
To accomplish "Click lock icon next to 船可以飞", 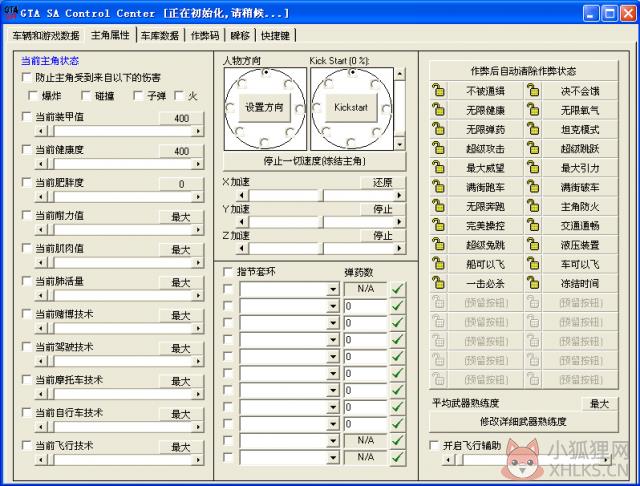I will (x=439, y=264).
